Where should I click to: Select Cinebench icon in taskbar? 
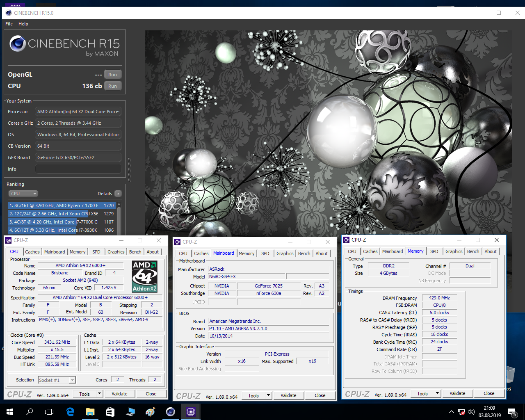click(x=171, y=412)
